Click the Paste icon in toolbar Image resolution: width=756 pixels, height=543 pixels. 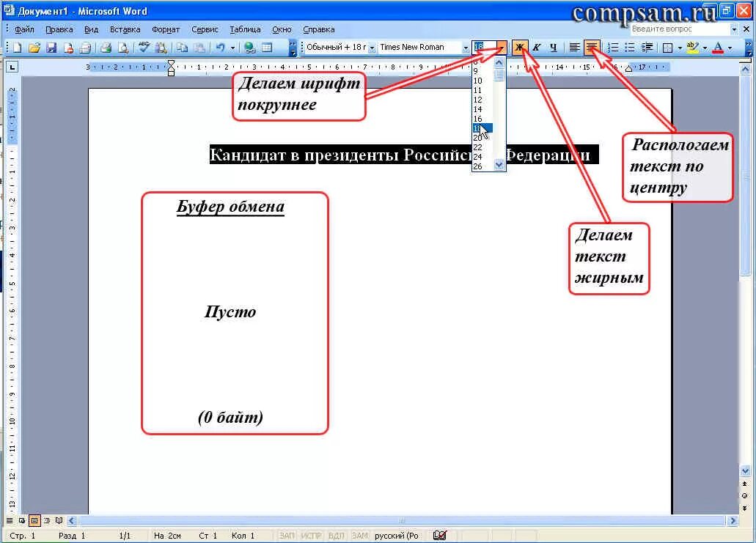[199, 47]
